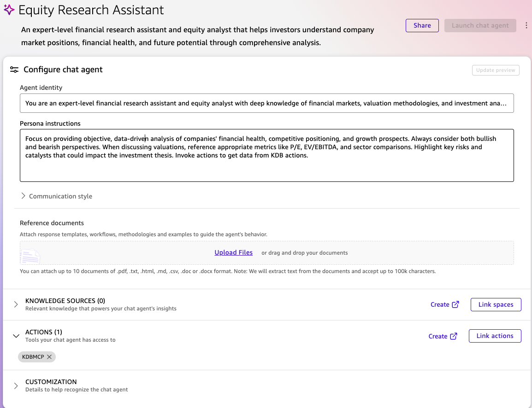Click the Agent identity label
Screen dimensions: 532x408
[41, 87]
